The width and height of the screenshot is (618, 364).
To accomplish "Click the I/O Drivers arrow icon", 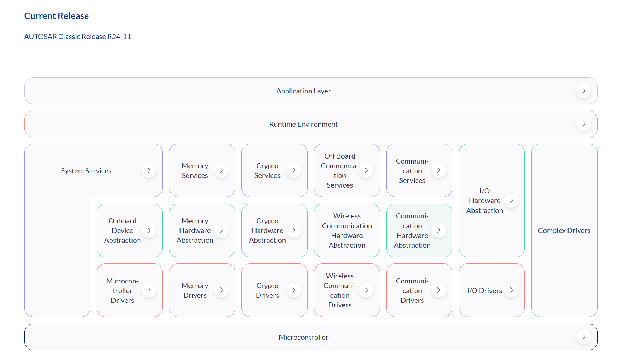I will [x=511, y=290].
